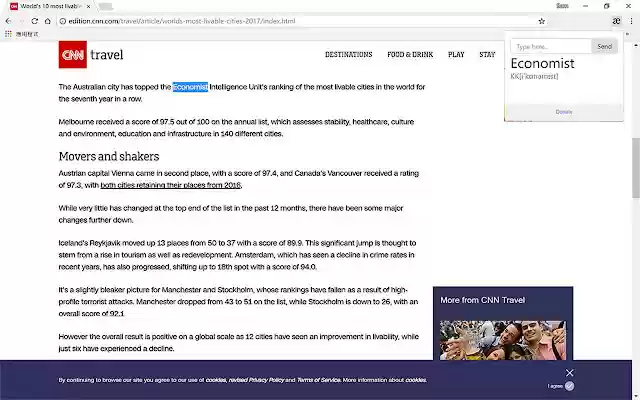
Task: Open the More from CNN Travel thumbnail
Action: click(503, 340)
